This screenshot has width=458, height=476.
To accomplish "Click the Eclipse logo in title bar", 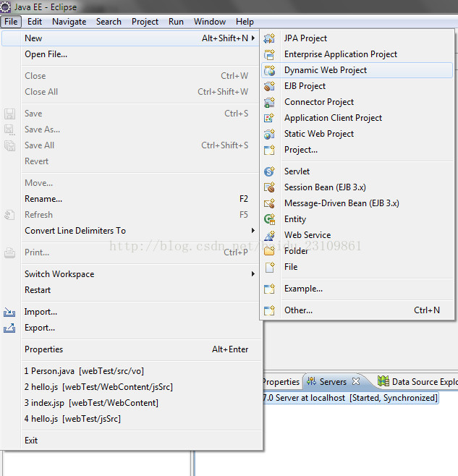I will (6, 7).
